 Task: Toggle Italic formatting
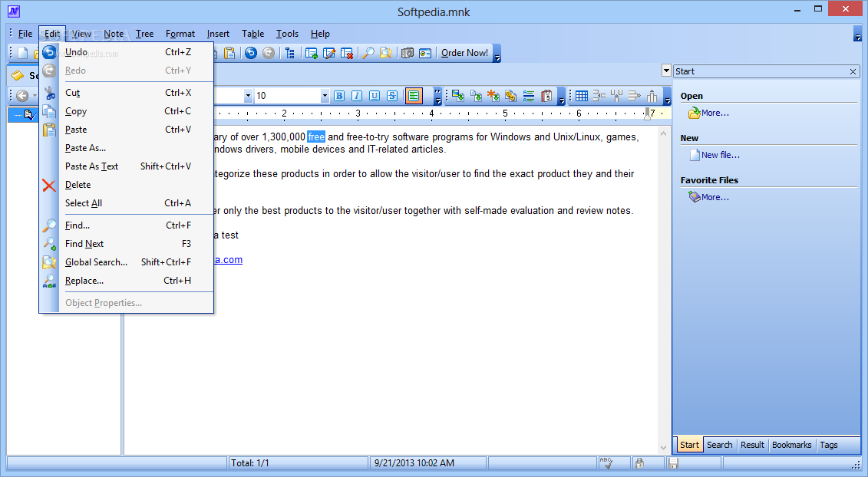click(x=357, y=96)
